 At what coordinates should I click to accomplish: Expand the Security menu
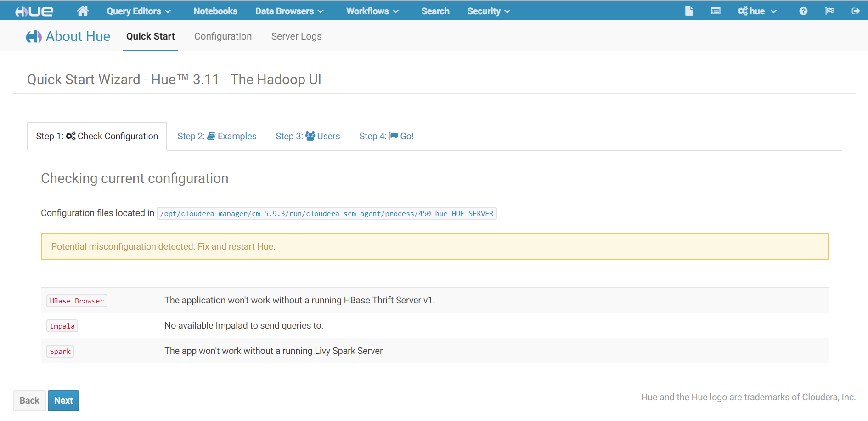click(489, 11)
